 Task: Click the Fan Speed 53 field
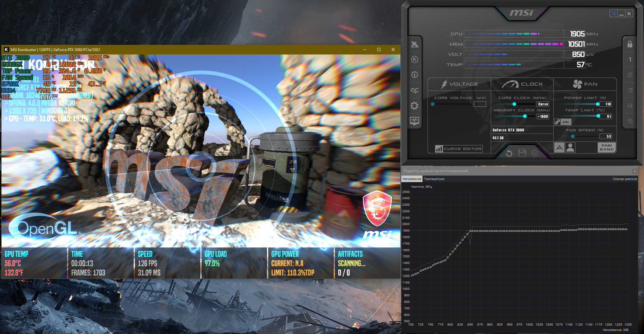[x=606, y=136]
